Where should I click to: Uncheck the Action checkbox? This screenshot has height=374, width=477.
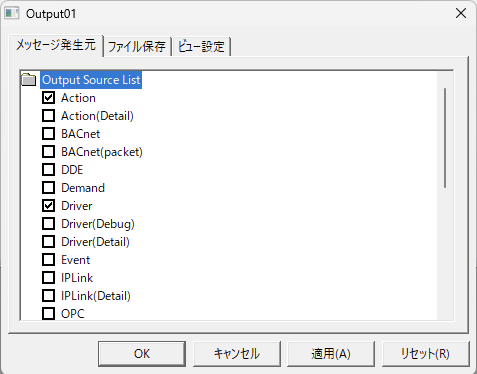[49, 98]
